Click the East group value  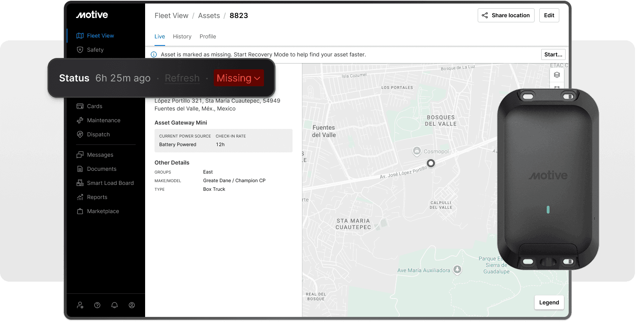click(x=208, y=172)
